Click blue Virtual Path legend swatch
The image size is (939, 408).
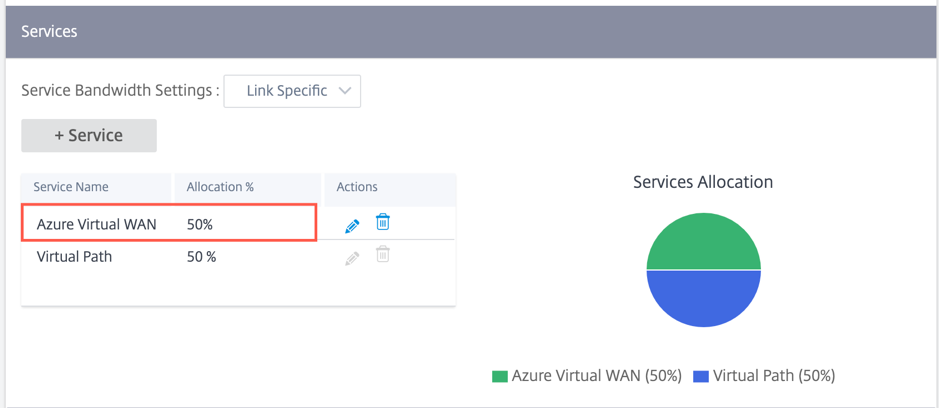(701, 377)
